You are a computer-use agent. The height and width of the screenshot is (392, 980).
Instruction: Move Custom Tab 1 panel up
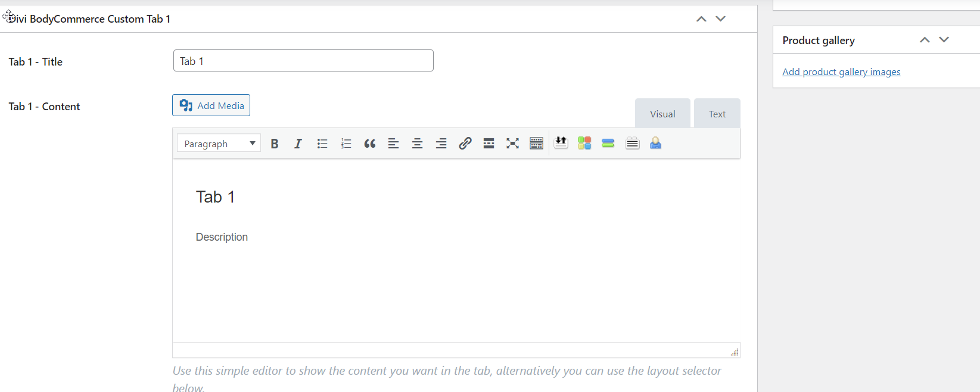(x=701, y=19)
